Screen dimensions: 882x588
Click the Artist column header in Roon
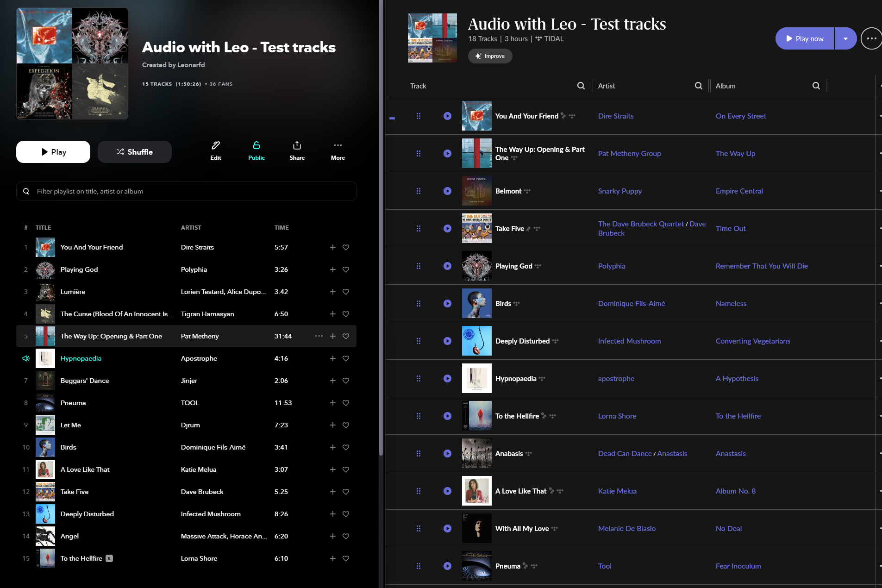(x=607, y=86)
